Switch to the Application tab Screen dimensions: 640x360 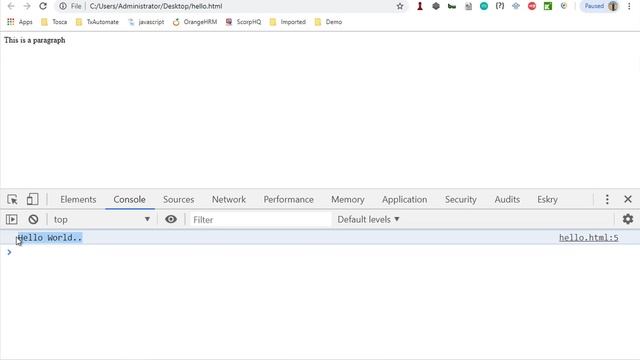[404, 199]
